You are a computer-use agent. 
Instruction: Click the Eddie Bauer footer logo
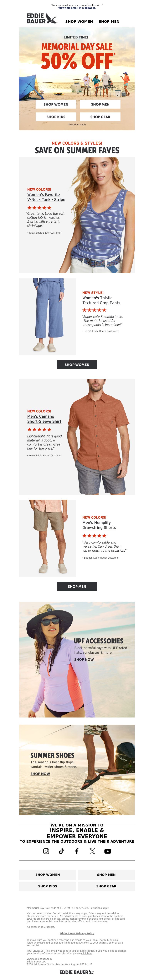[77, 972]
